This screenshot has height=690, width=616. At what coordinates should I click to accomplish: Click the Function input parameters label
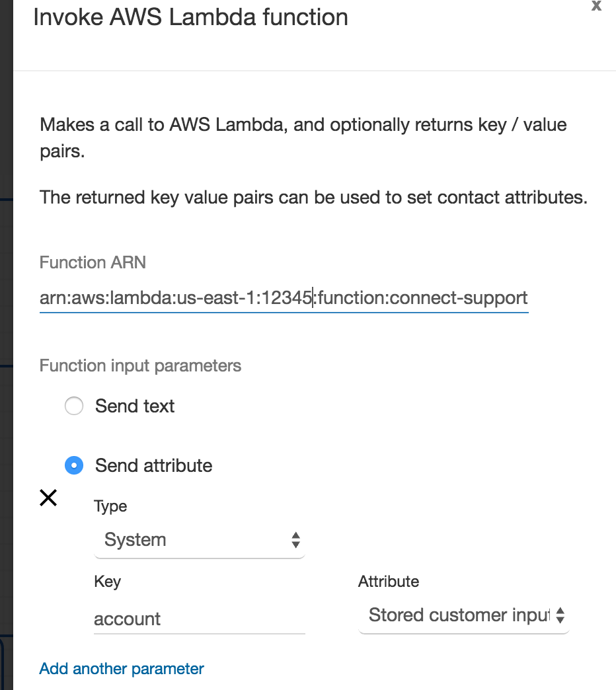(x=140, y=365)
